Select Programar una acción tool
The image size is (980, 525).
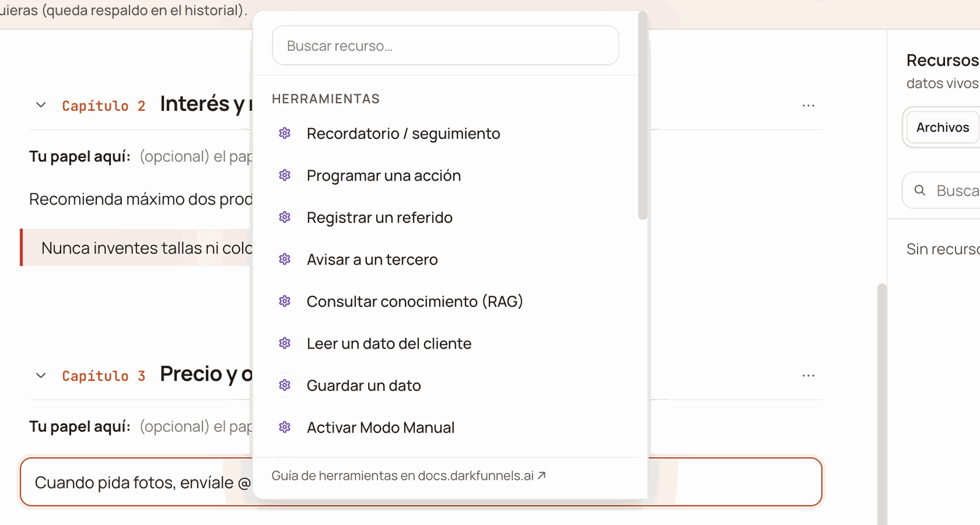click(445, 176)
